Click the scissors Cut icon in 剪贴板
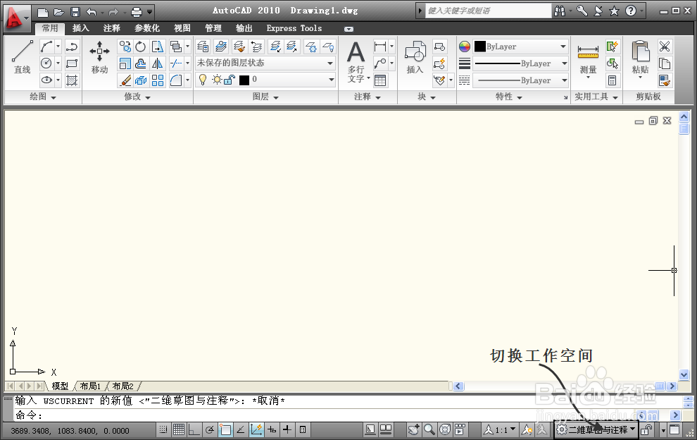Viewport: 697px width, 440px height. [665, 47]
